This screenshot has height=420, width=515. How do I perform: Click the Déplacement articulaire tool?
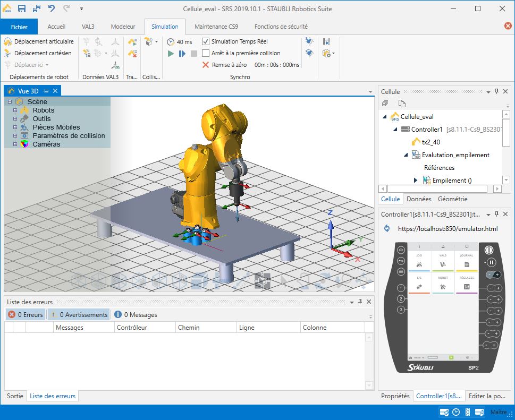point(39,41)
